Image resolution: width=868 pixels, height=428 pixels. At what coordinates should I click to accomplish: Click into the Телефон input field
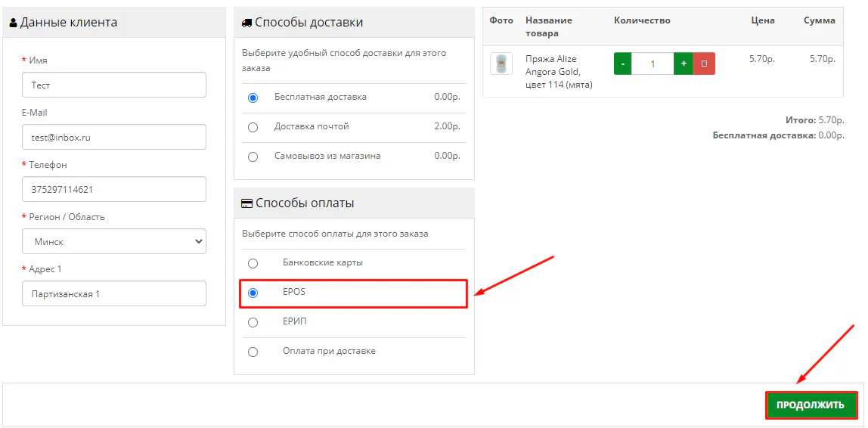[x=114, y=190]
